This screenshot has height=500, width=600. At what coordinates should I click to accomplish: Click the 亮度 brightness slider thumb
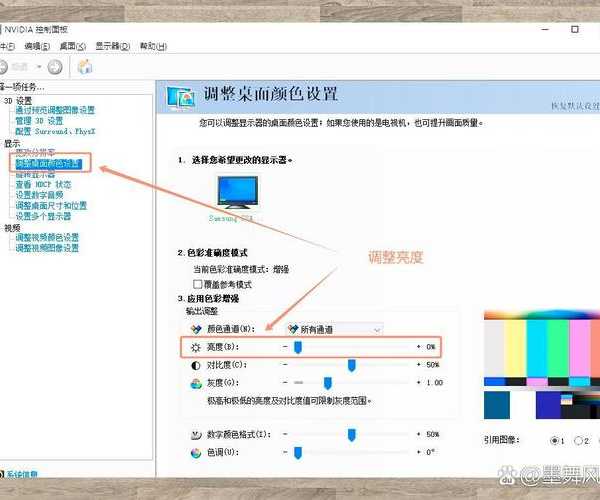click(298, 347)
